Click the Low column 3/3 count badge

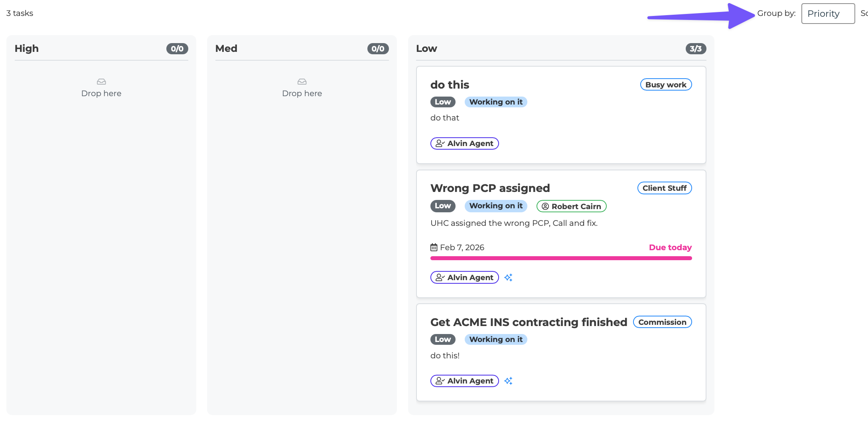[696, 49]
